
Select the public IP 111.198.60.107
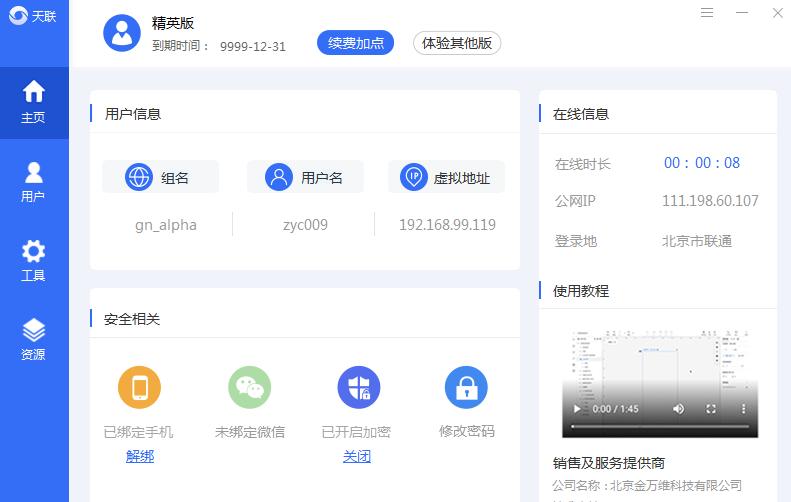[710, 201]
